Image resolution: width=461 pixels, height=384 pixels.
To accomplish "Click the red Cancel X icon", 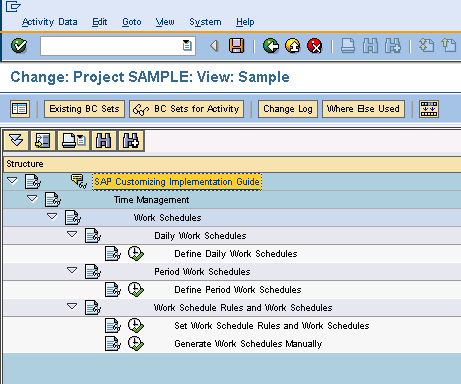I will [315, 46].
